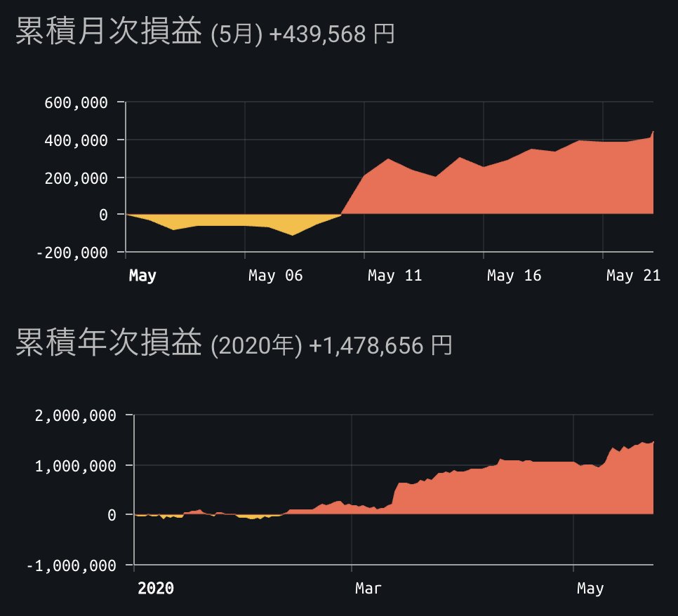The image size is (678, 616).
Task: Click the 2,000,000 y-axis label
Action: (x=75, y=415)
